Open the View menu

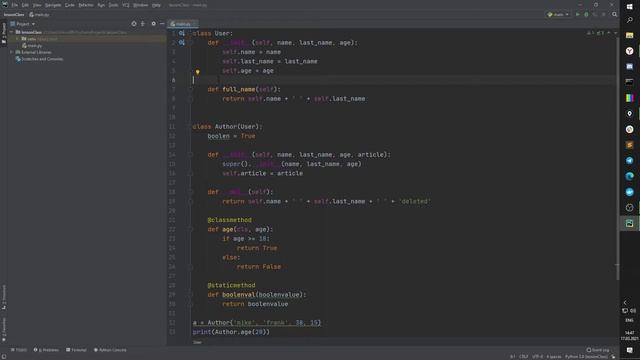37,5
